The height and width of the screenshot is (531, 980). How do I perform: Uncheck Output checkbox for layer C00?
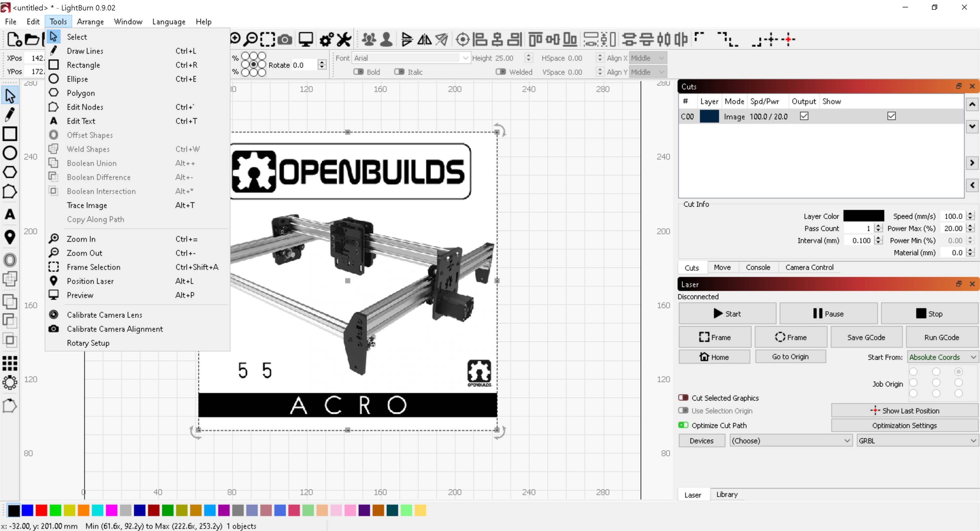click(x=804, y=116)
